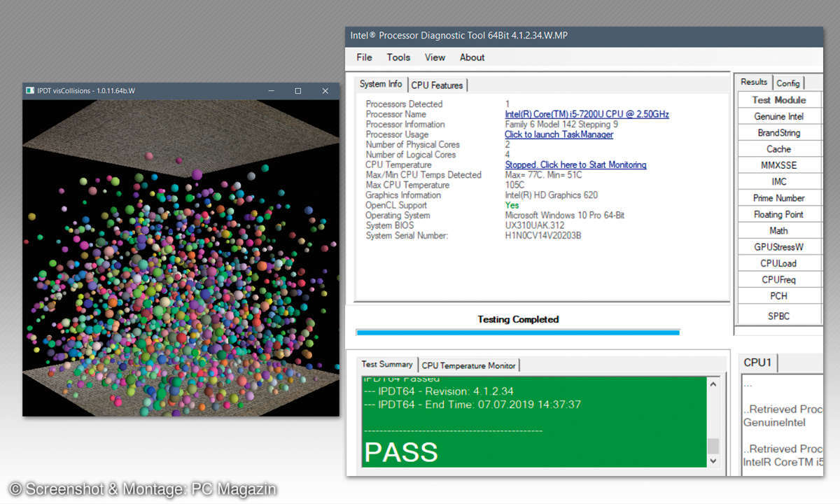Click the visCollisions 3D balls viewport
The image size is (840, 504).
click(x=181, y=258)
